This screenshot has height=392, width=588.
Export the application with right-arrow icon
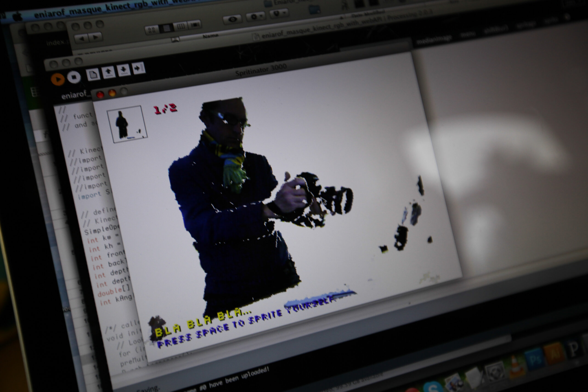pos(139,68)
